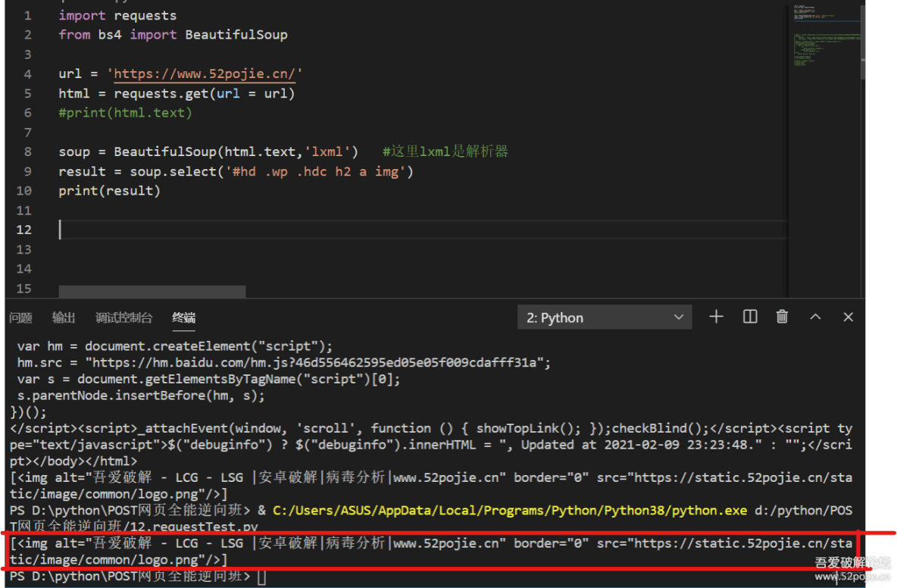This screenshot has height=588, width=897.
Task: Click the code minimap preview
Action: tap(826, 36)
